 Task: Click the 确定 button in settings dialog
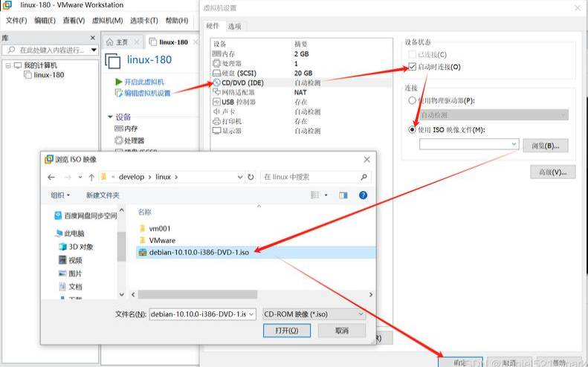point(460,362)
